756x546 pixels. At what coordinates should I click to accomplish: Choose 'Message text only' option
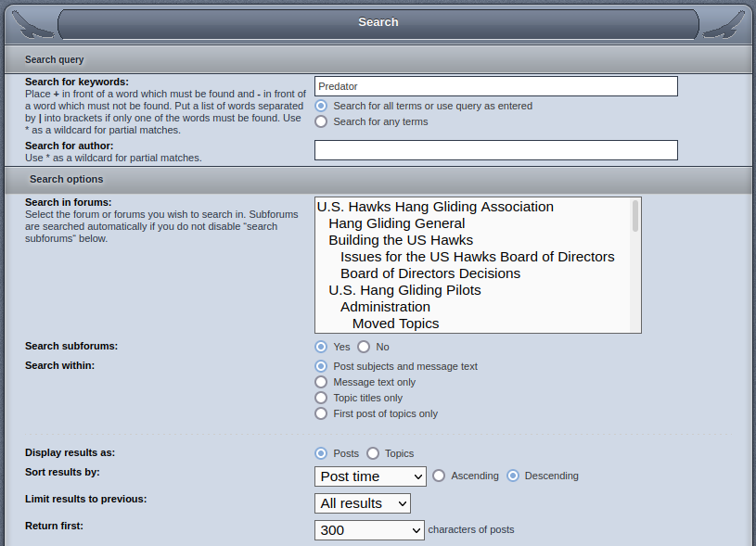[321, 382]
